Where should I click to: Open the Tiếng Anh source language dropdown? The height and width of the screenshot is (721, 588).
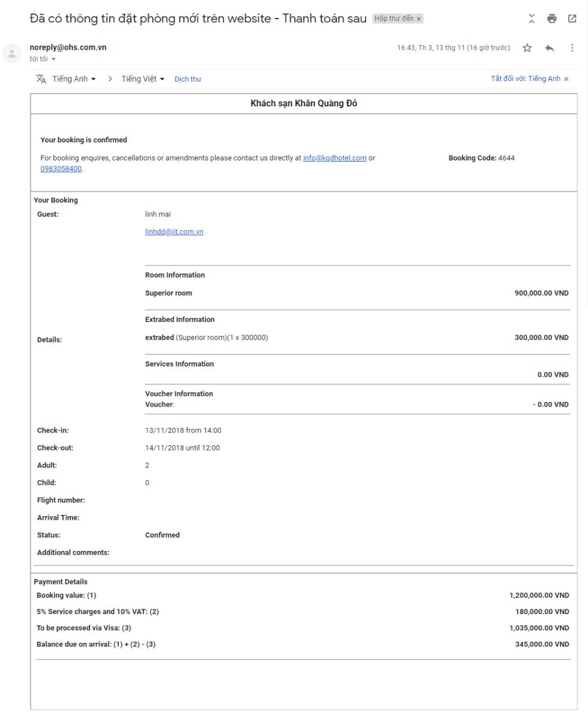74,79
